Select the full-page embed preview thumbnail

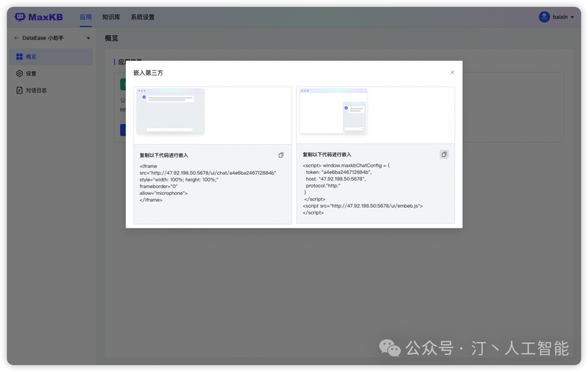tap(170, 111)
